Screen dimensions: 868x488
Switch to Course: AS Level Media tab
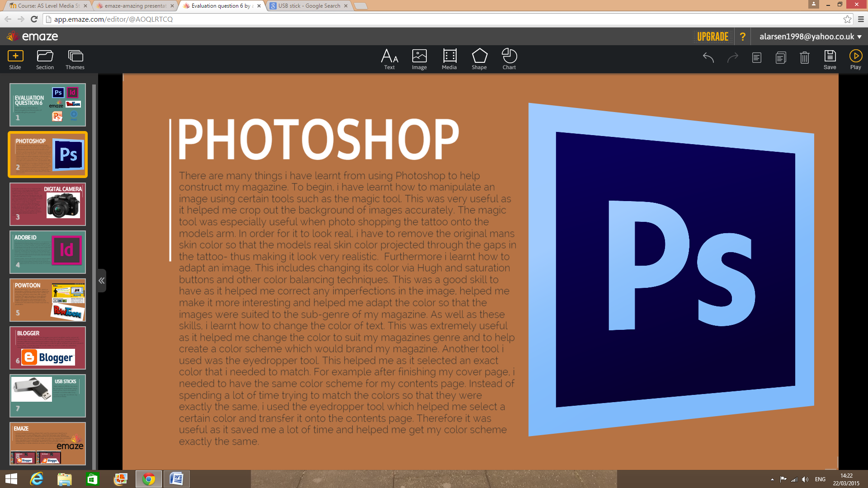[48, 6]
